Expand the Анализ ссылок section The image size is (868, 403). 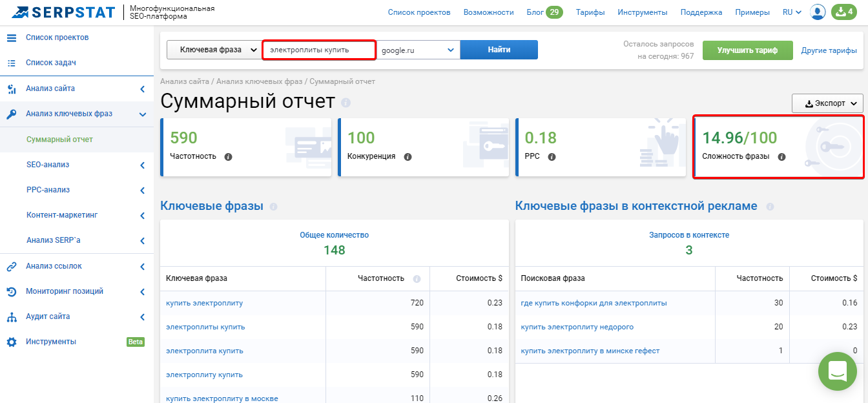[142, 266]
